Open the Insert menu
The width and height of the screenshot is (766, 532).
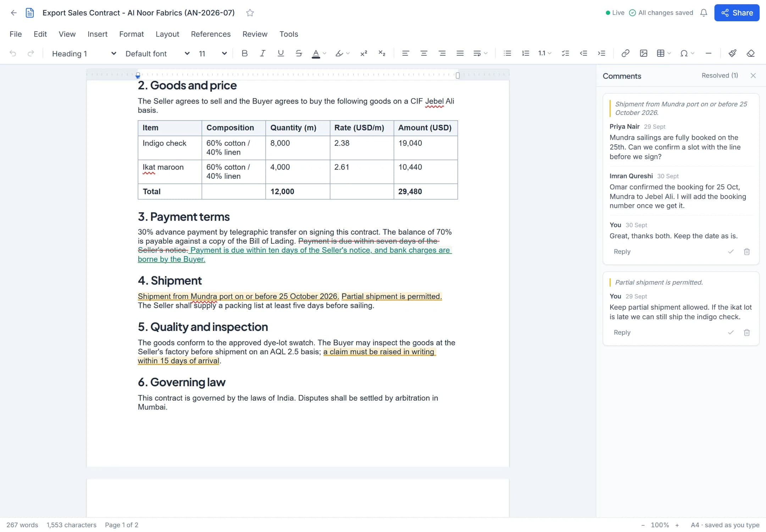click(x=97, y=34)
